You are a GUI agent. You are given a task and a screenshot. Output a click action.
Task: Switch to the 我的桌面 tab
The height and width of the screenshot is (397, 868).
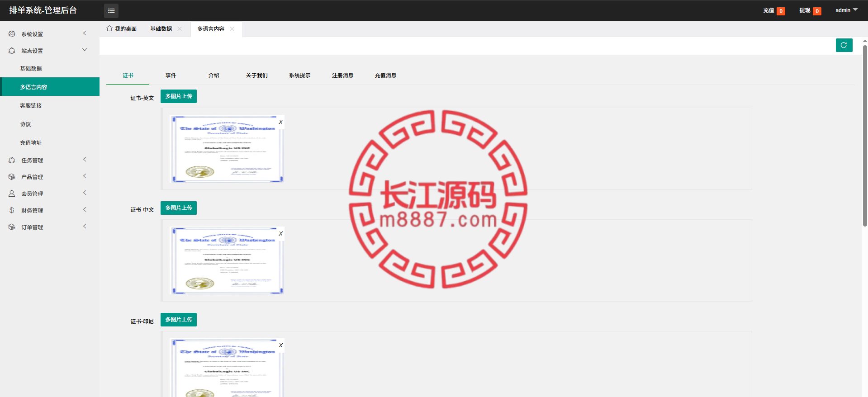tap(122, 29)
